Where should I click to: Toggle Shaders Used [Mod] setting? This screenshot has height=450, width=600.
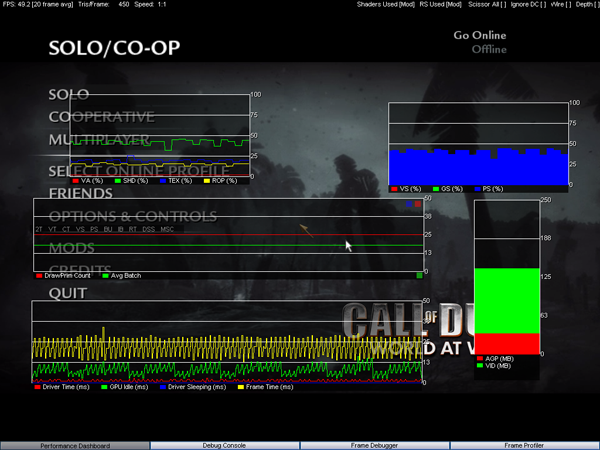click(386, 5)
